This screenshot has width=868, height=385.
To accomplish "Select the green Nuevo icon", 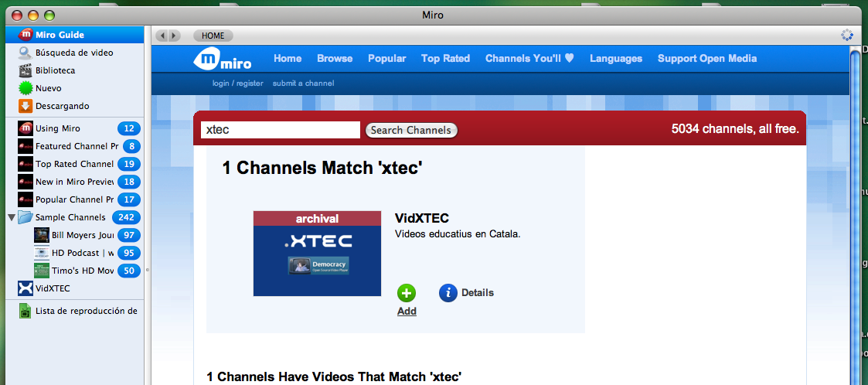I will click(x=26, y=88).
